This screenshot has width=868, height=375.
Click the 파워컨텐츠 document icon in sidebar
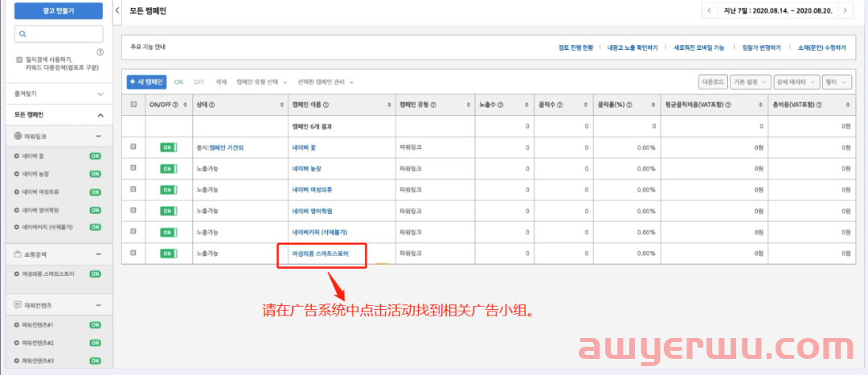(x=18, y=305)
